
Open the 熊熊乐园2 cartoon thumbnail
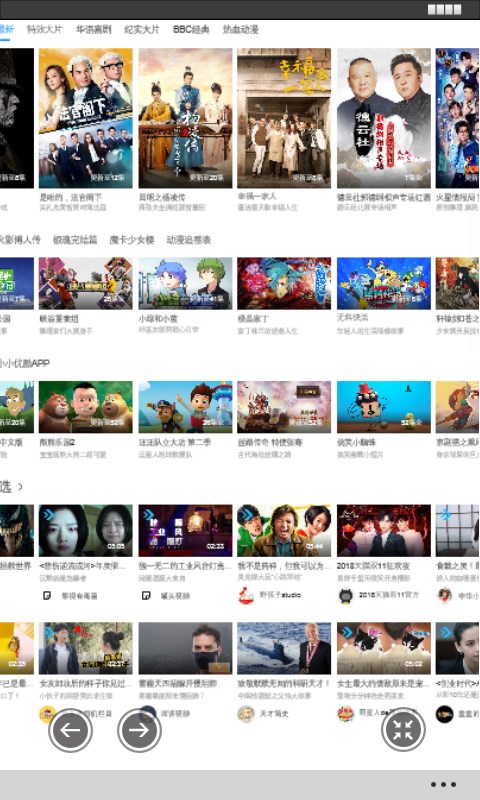(86, 407)
